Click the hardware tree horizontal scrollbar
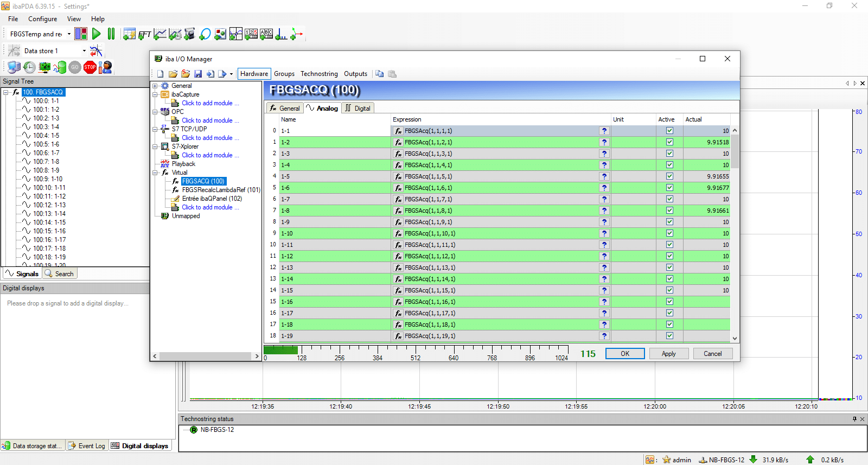The height and width of the screenshot is (465, 868). point(206,356)
